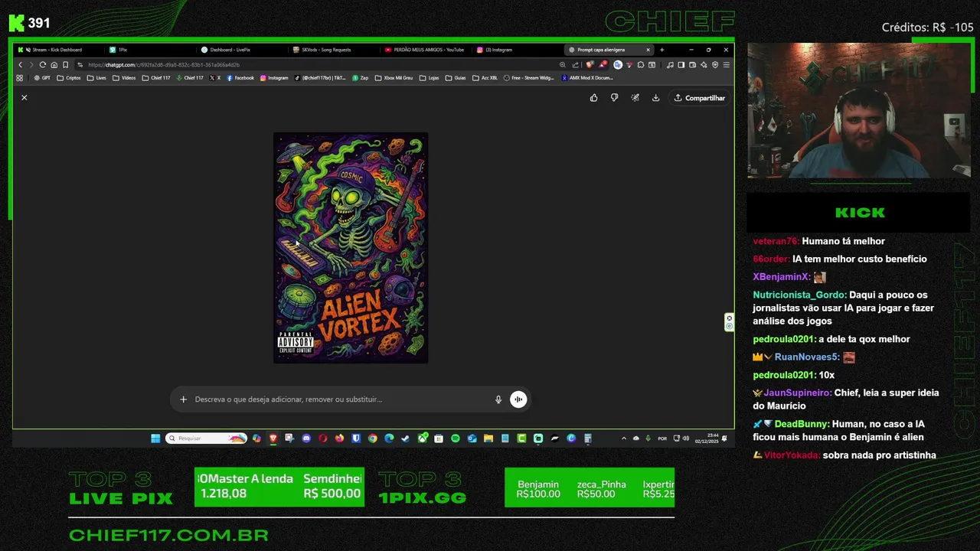Screen dimensions: 980x551
Task: Open the Lives bookmarks folder
Action: pos(96,78)
